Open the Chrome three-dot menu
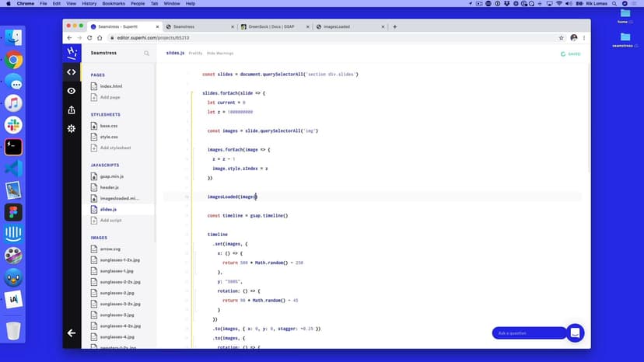Screen dimensions: 644x362 pyautogui.click(x=585, y=37)
